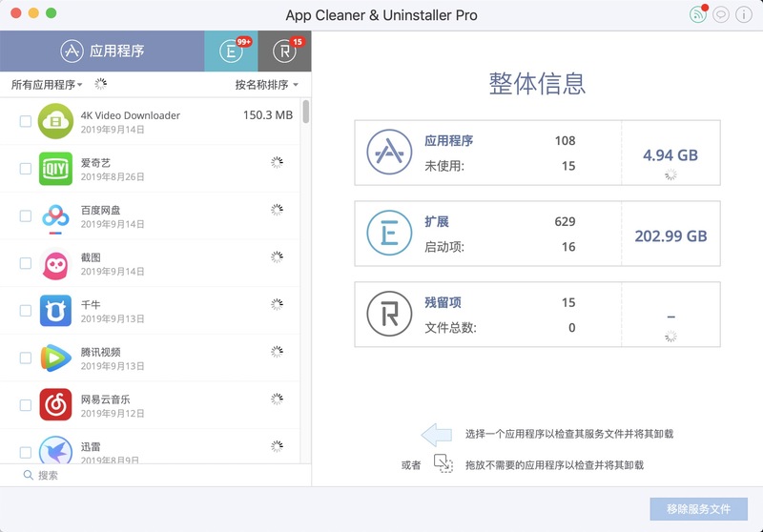This screenshot has width=763, height=532.
Task: Click the 4K Video Downloader name
Action: pyautogui.click(x=131, y=115)
